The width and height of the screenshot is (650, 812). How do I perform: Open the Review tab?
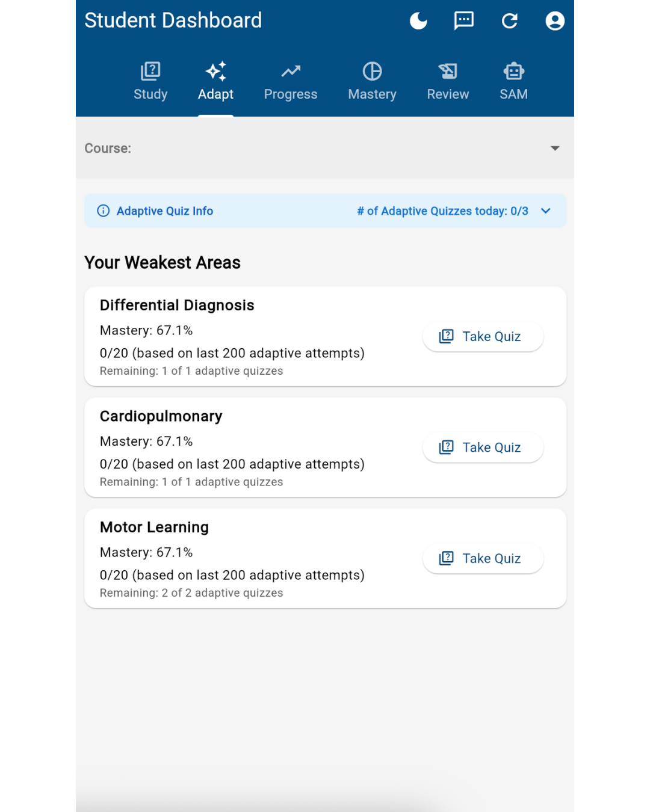pos(448,82)
